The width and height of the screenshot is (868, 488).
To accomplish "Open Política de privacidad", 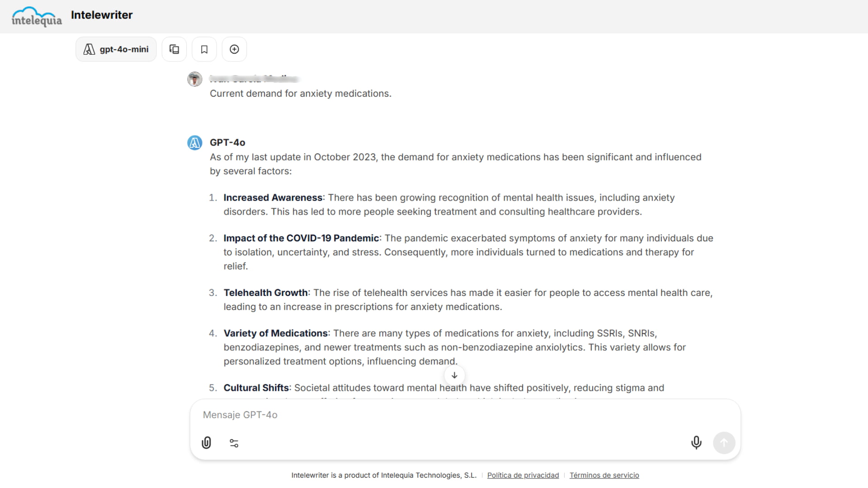I will [523, 475].
